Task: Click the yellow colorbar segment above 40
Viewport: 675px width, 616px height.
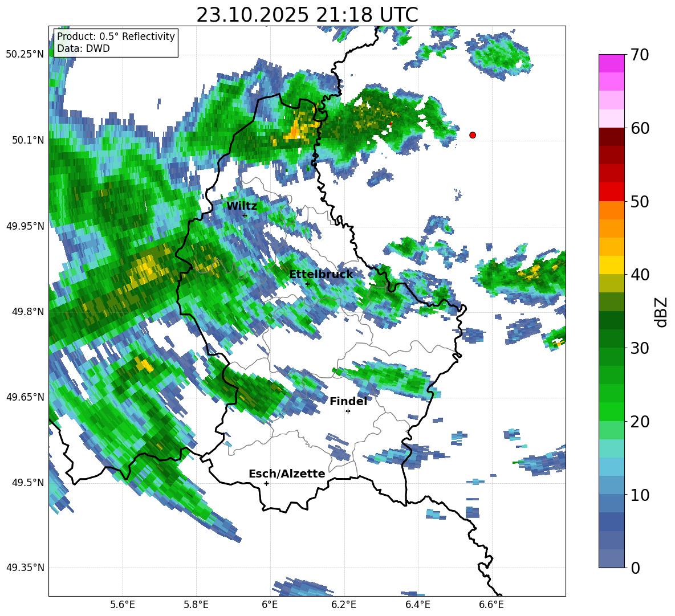Action: pyautogui.click(x=611, y=265)
